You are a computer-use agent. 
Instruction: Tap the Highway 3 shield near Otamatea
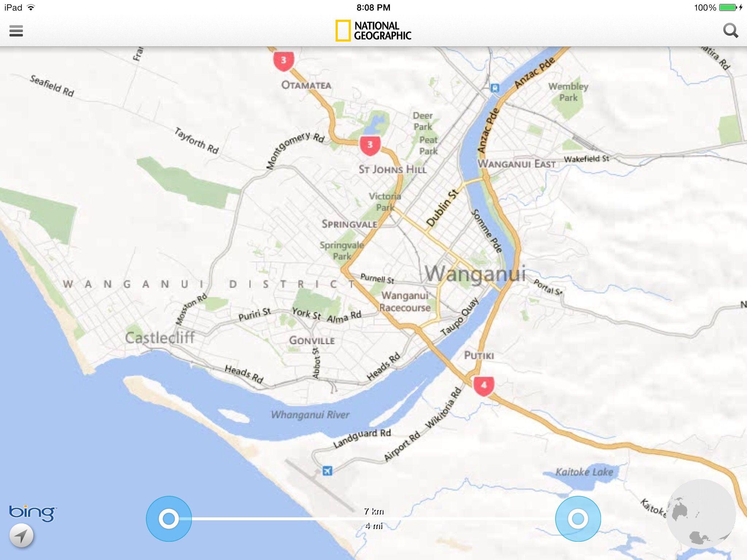[284, 61]
